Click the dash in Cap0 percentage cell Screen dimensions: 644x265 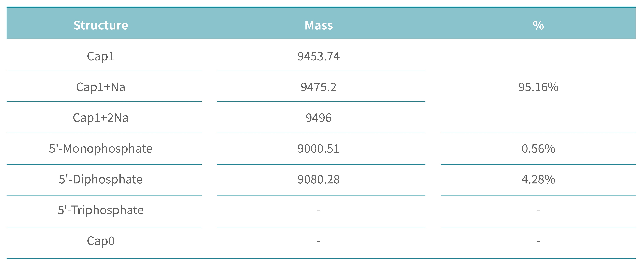(x=538, y=241)
